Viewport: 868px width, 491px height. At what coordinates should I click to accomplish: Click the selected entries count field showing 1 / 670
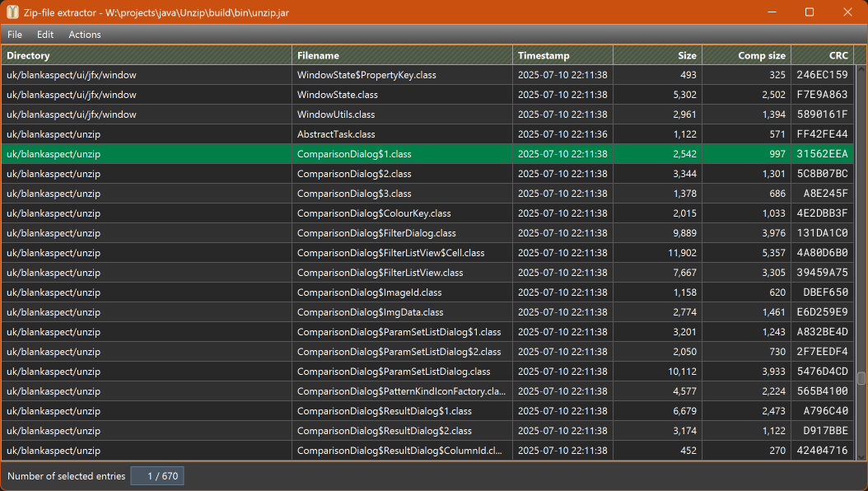(157, 476)
